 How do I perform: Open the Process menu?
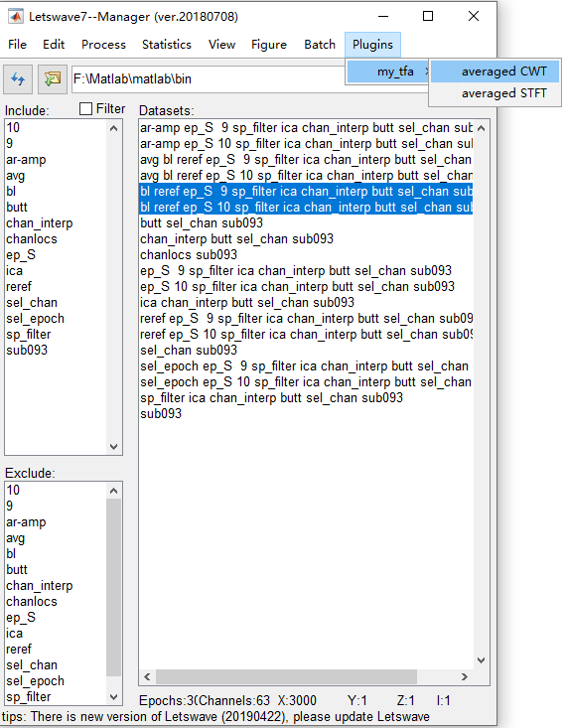click(103, 45)
